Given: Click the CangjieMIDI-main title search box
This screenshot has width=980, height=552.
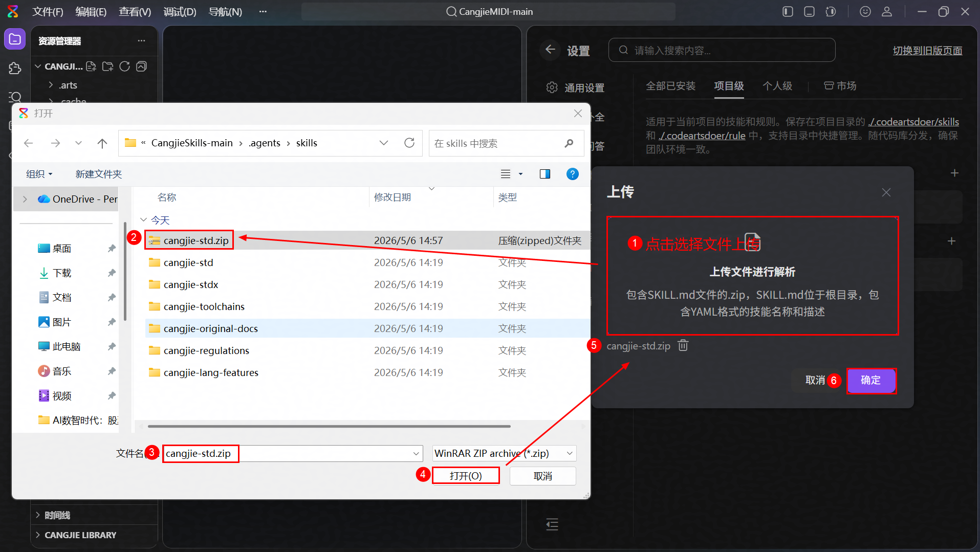Looking at the screenshot, I should [x=489, y=11].
